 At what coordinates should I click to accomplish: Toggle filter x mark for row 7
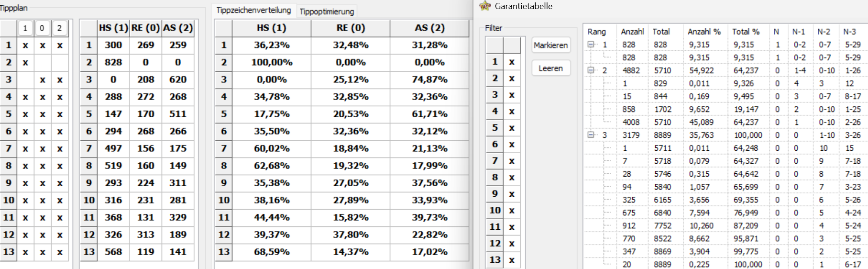[512, 161]
